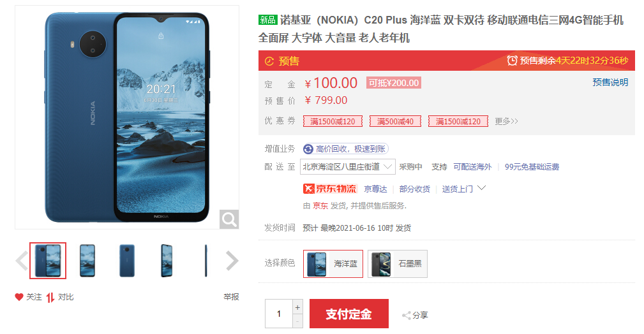644x334 pixels.
Task: Show next thumbnails with right arrow
Action: tap(232, 261)
